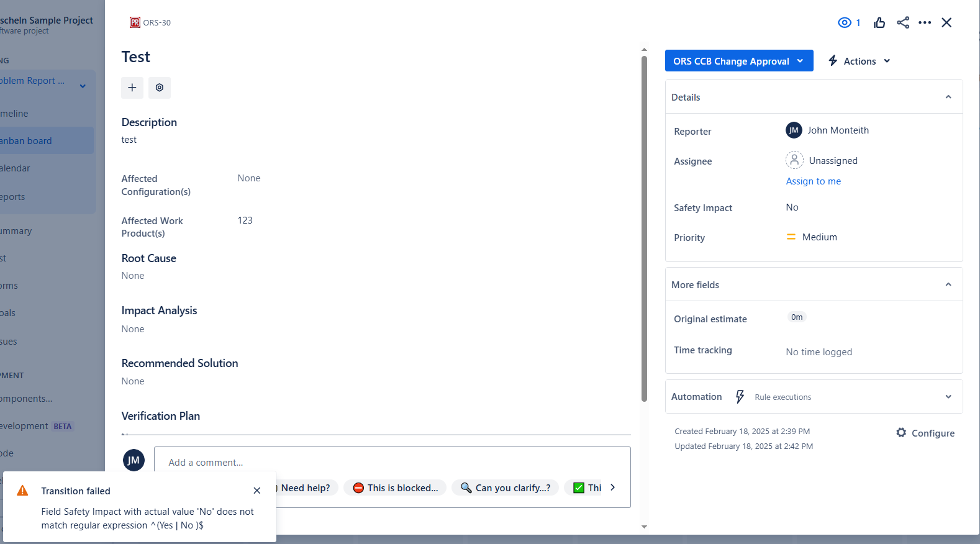
Task: Click the watch (eye) icon
Action: coord(845,23)
